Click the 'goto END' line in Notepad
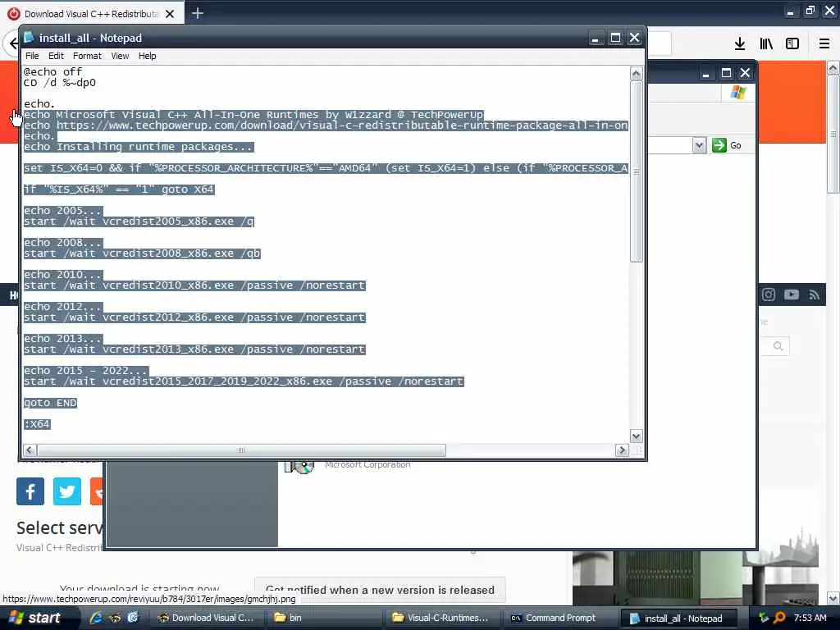The image size is (840, 630). coord(50,403)
